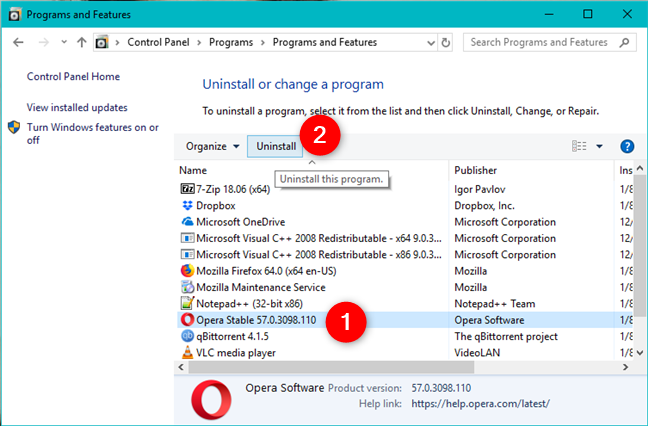Click the horizontal scrollbar thumb
Viewport: 648px width, 426px height.
[331, 367]
